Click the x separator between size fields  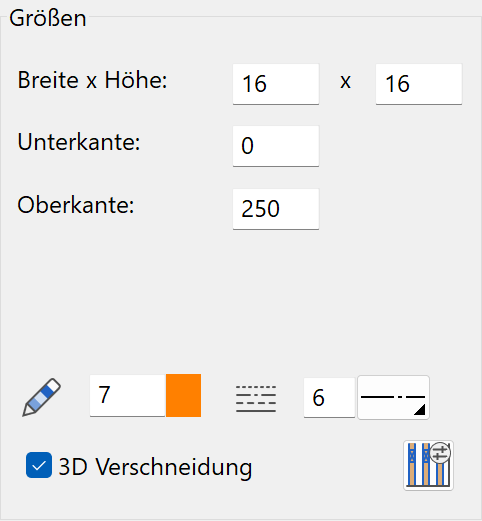346,82
